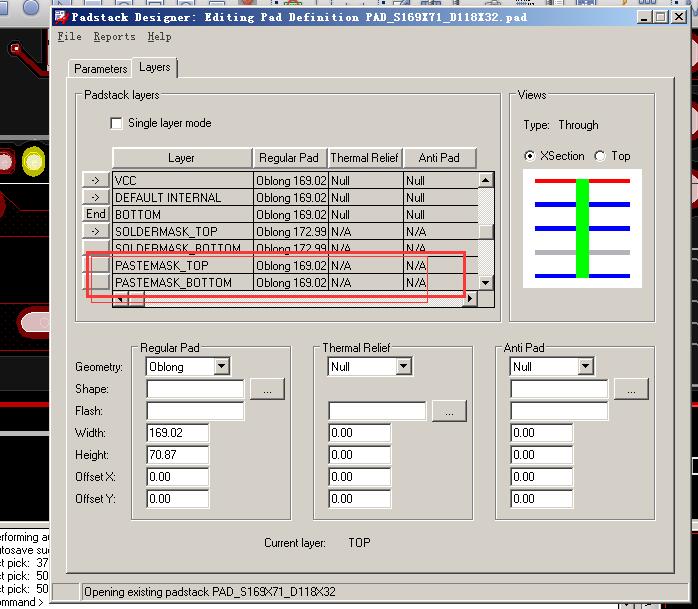This screenshot has width=698, height=609.
Task: Click the Layer column header
Action: pyautogui.click(x=182, y=158)
